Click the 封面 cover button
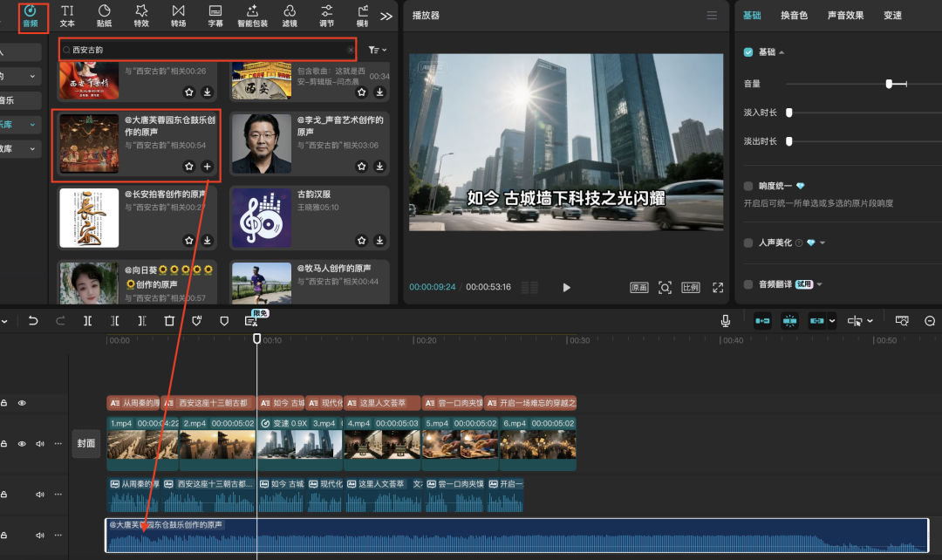 85,442
